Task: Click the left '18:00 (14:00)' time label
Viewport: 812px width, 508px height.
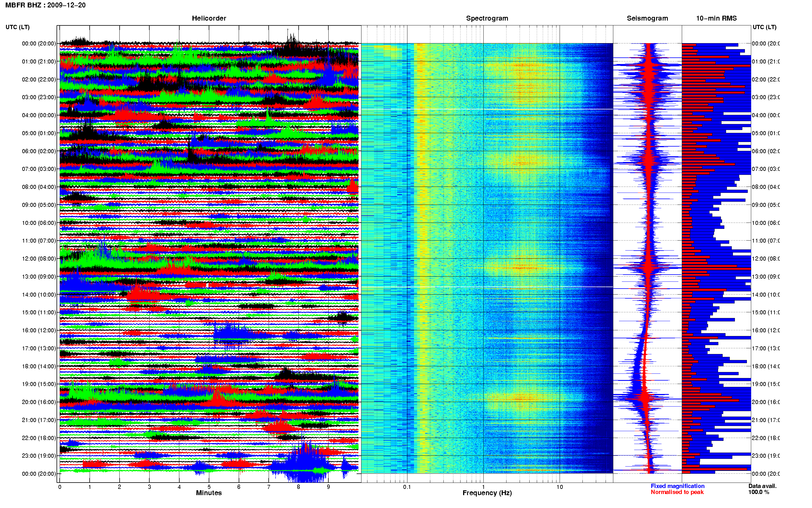Action: [39, 366]
